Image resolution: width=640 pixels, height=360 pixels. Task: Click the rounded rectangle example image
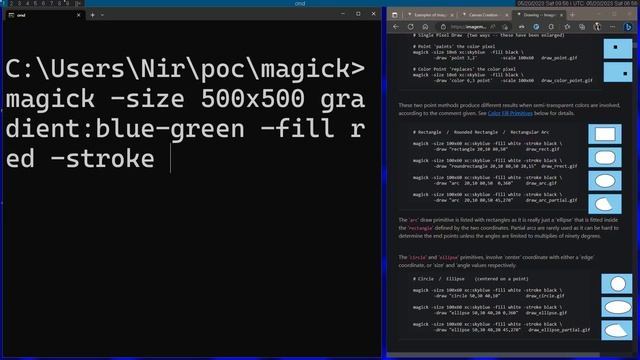pyautogui.click(x=605, y=158)
